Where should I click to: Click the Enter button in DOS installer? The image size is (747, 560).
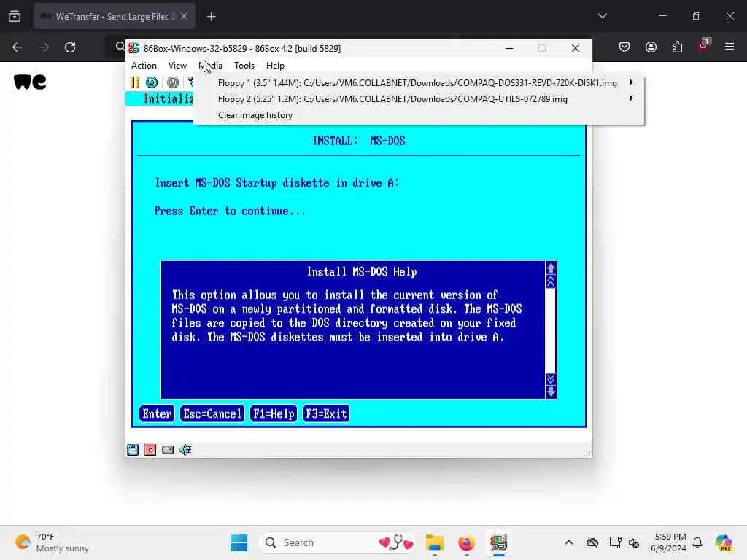click(157, 413)
